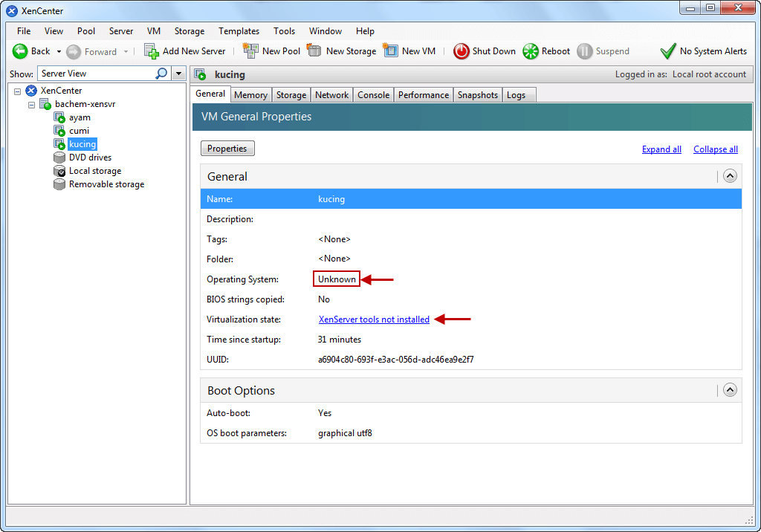
Task: Select the DVD drives tree item
Action: (x=90, y=158)
